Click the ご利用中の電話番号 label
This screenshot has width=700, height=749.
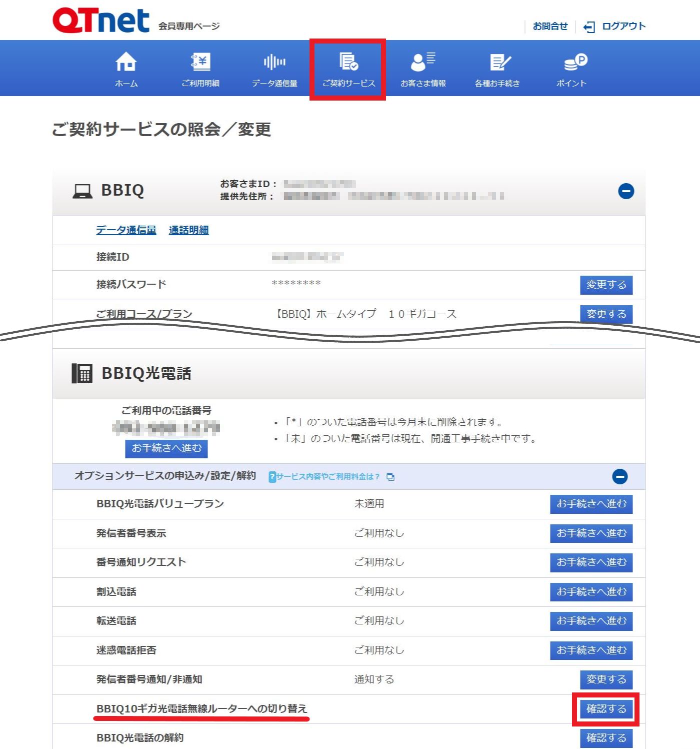click(166, 411)
